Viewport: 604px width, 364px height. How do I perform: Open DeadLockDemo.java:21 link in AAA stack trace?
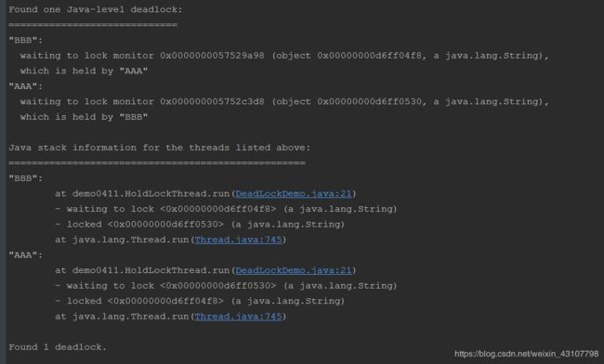coord(294,270)
